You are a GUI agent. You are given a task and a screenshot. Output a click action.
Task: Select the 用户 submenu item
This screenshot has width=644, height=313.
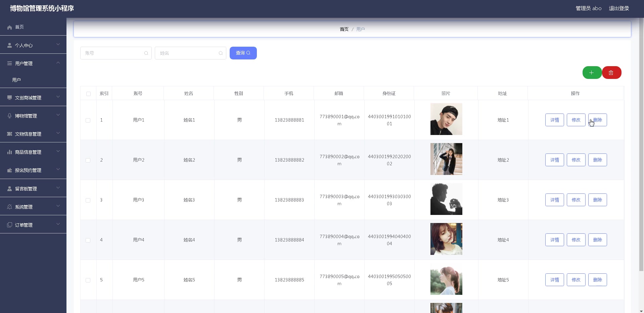(33, 80)
